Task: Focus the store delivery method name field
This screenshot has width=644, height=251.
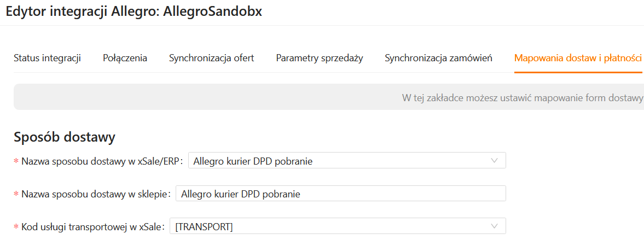Action: click(x=340, y=194)
